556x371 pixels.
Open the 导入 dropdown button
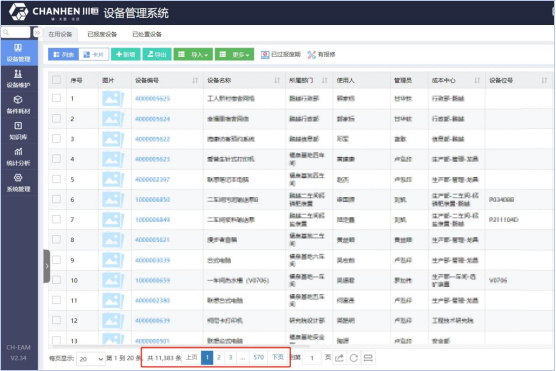(x=193, y=54)
